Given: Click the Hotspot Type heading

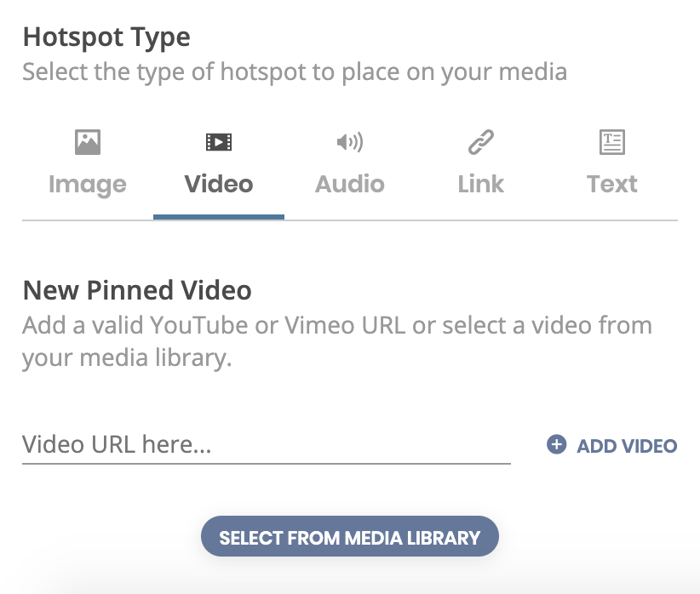Looking at the screenshot, I should 106,37.
